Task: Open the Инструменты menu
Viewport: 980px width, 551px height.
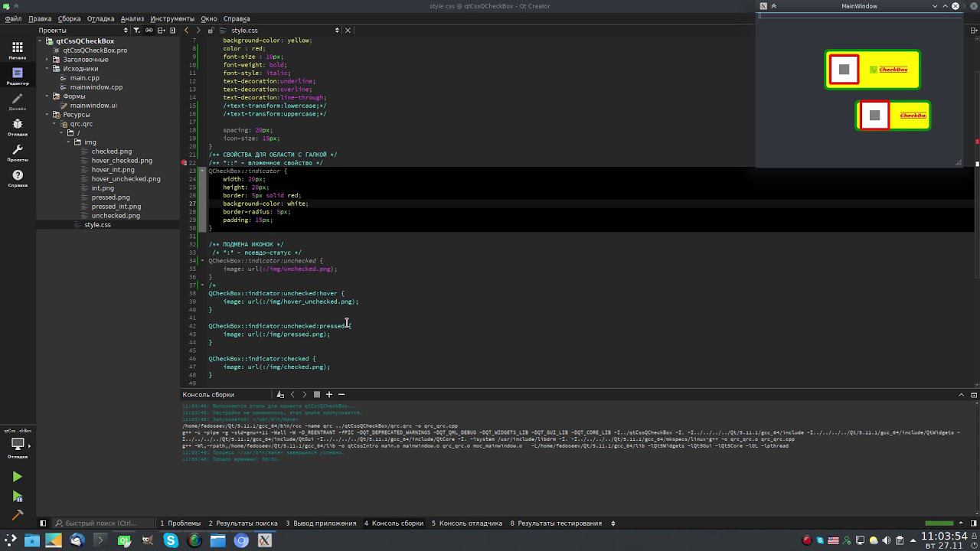Action: [x=172, y=18]
